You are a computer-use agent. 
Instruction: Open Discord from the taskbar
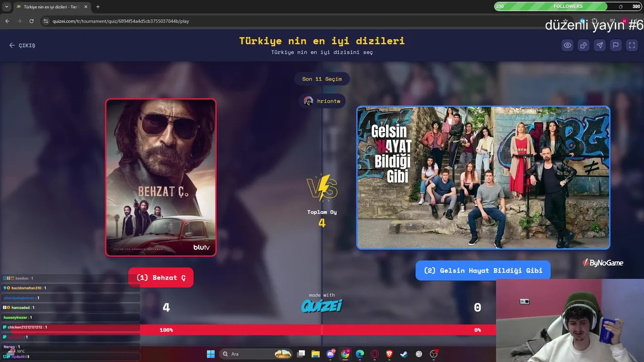point(331,354)
